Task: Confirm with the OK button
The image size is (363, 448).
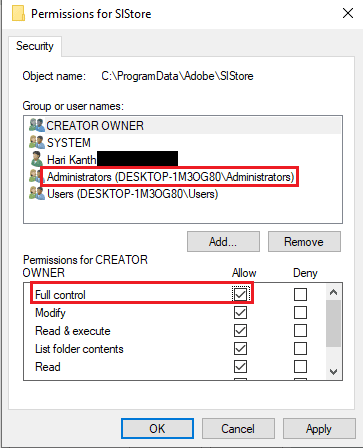Action: [157, 429]
